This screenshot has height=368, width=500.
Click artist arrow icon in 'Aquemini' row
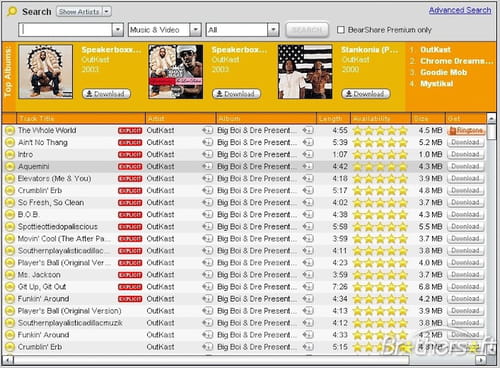click(208, 167)
